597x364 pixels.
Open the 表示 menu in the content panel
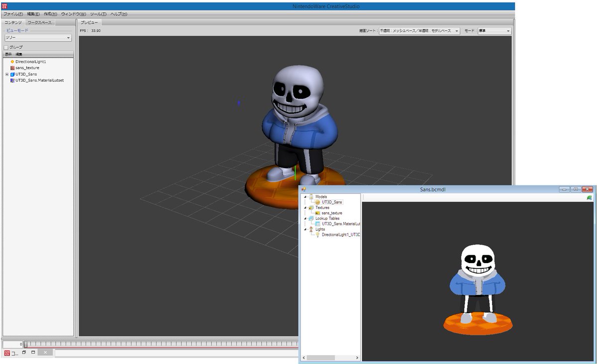coord(8,54)
